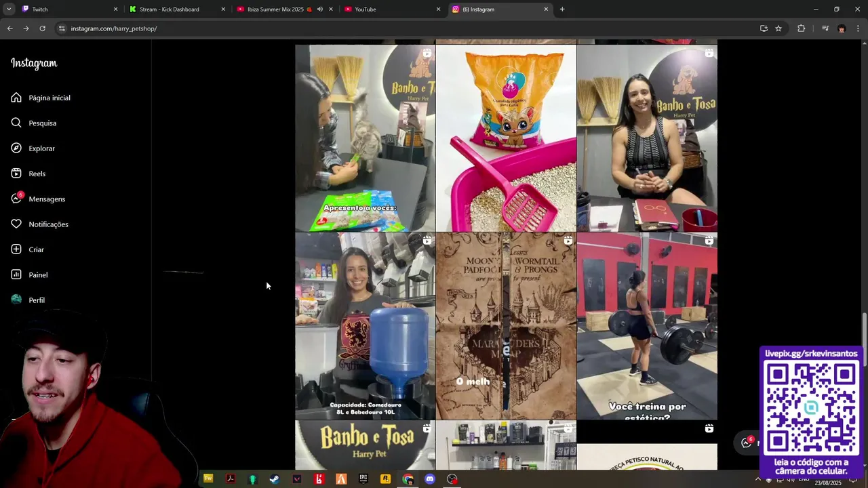
Task: Click the Criar plus icon
Action: click(x=16, y=249)
